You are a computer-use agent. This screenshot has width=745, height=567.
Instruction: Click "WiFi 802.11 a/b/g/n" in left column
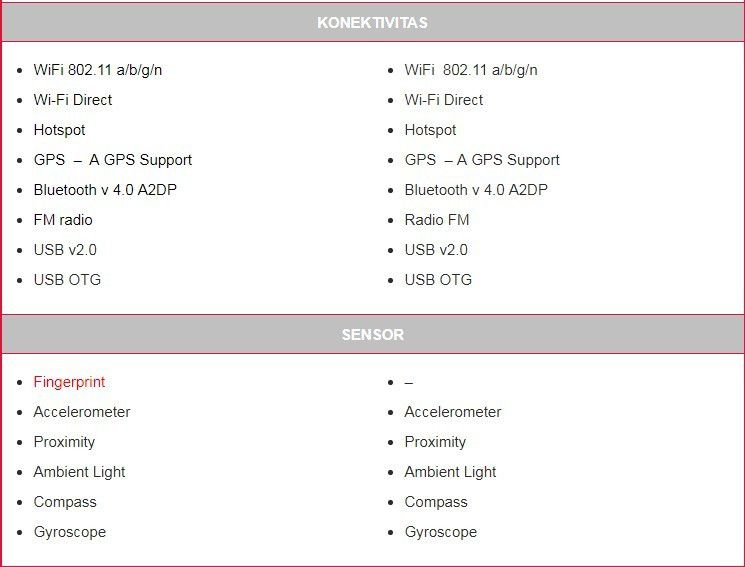coord(98,70)
